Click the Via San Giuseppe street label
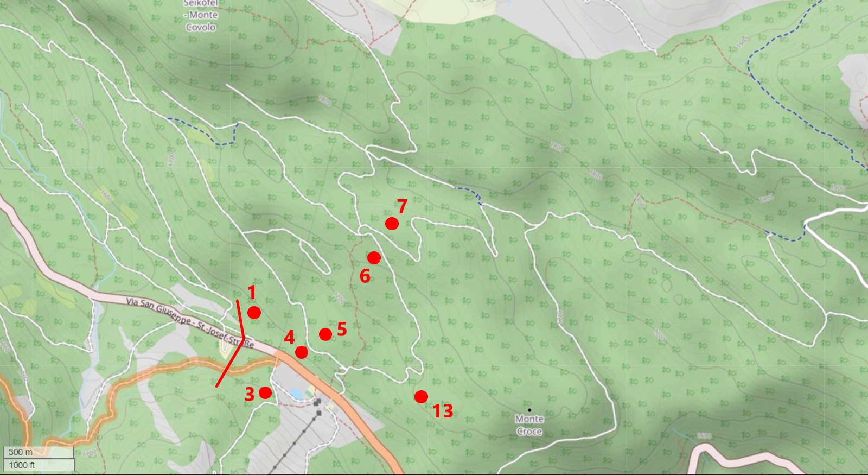This screenshot has height=475, width=868. (190, 322)
